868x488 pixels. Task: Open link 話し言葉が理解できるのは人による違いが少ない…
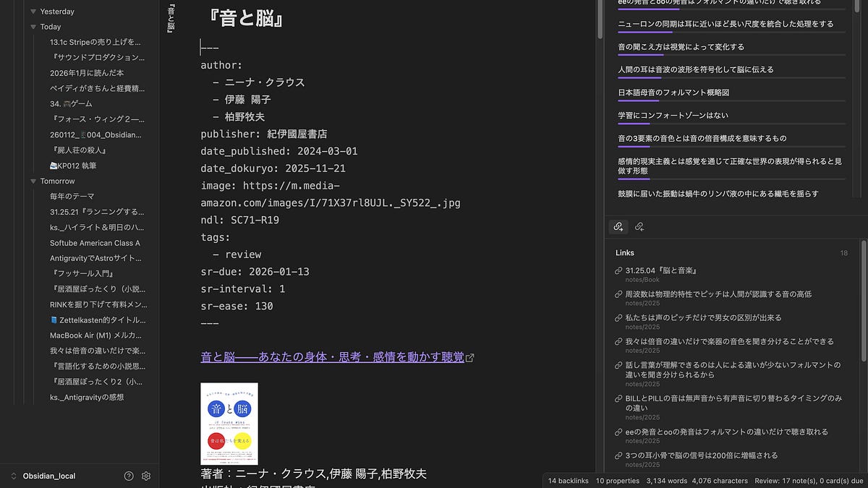[733, 369]
